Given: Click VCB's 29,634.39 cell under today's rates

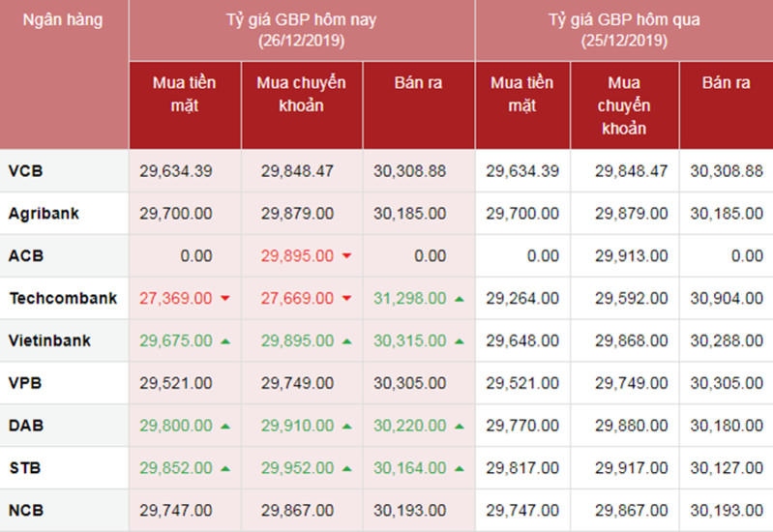Looking at the screenshot, I should click(176, 171).
